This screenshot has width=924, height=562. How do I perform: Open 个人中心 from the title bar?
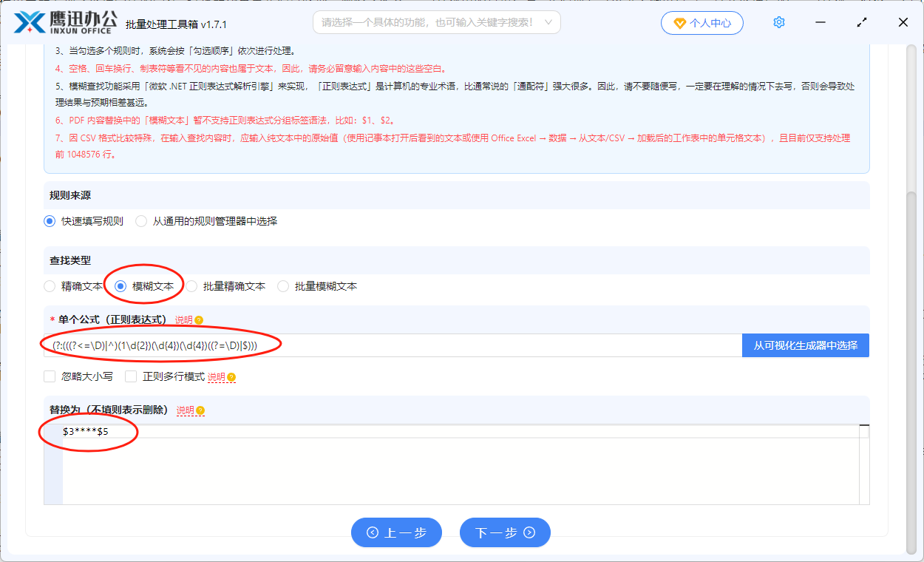(702, 23)
